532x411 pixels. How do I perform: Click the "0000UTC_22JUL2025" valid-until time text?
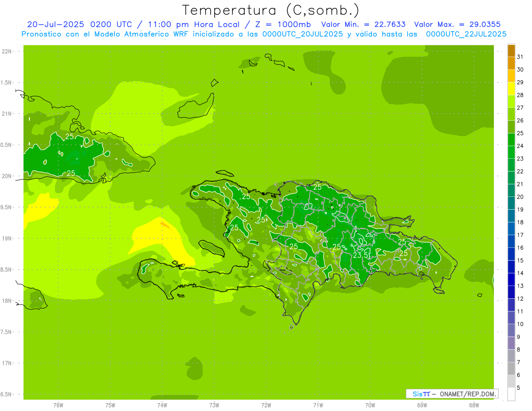[x=466, y=34]
